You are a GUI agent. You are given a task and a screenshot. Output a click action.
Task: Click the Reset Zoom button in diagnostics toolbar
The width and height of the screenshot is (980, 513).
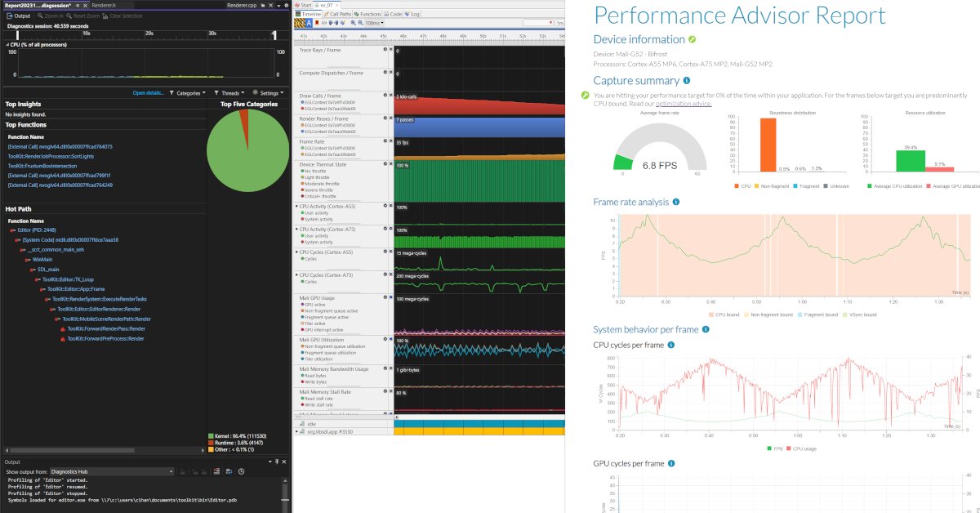click(82, 16)
